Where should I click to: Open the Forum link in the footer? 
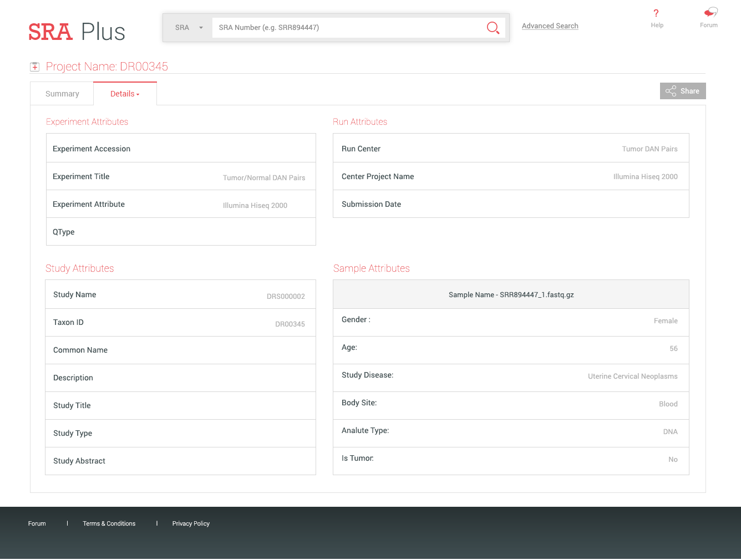[37, 523]
